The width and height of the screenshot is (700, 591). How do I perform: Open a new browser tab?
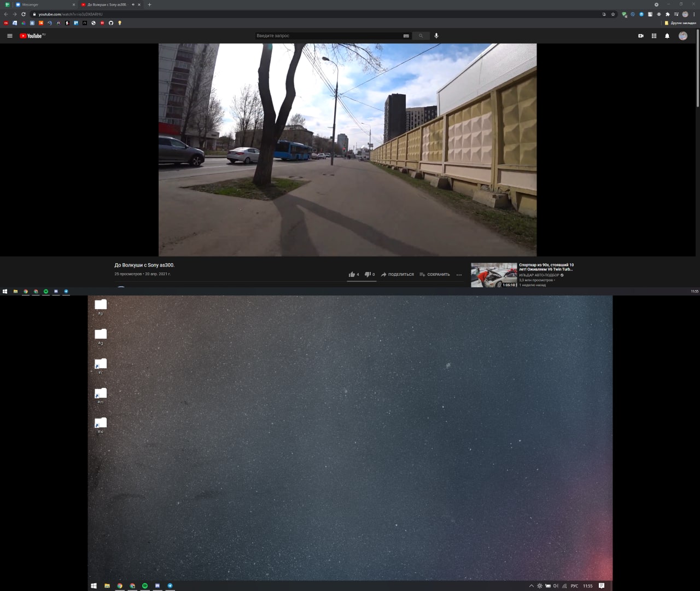click(x=149, y=4)
